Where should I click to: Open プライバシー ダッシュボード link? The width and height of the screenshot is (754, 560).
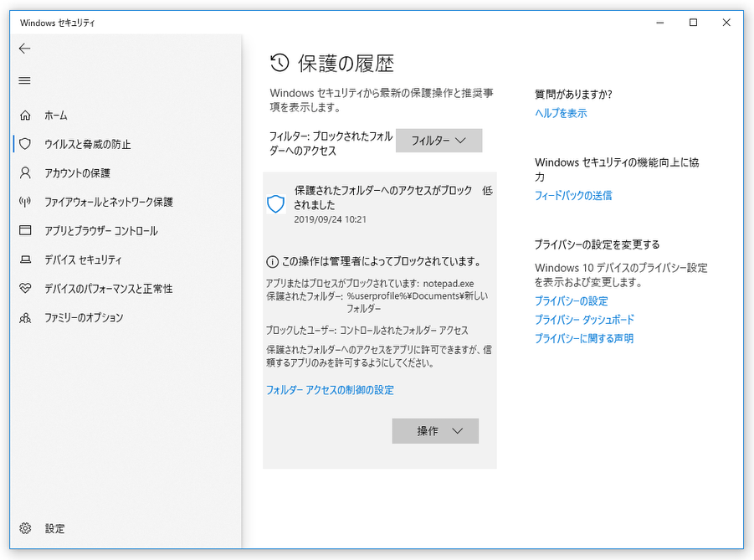[584, 320]
